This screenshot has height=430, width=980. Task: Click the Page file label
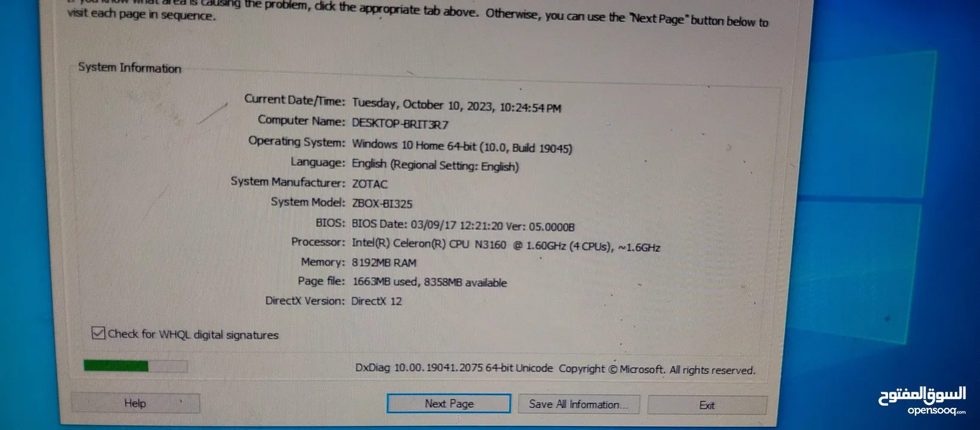click(321, 281)
